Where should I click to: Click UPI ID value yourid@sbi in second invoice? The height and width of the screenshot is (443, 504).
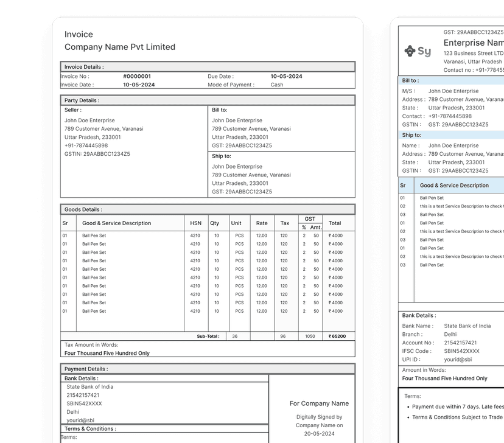click(458, 360)
